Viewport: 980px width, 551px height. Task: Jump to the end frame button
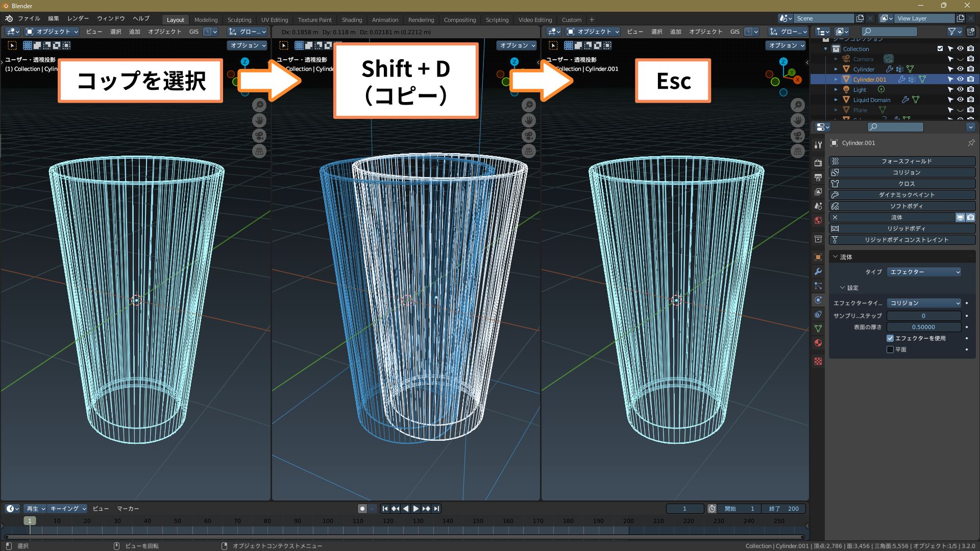point(436,509)
